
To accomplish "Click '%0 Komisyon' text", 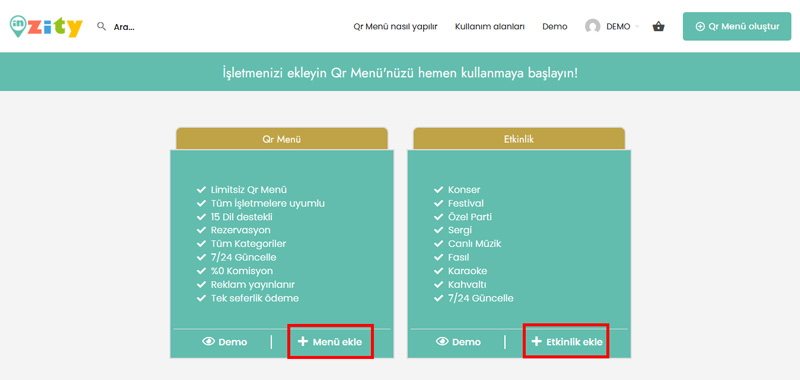I will [x=241, y=271].
